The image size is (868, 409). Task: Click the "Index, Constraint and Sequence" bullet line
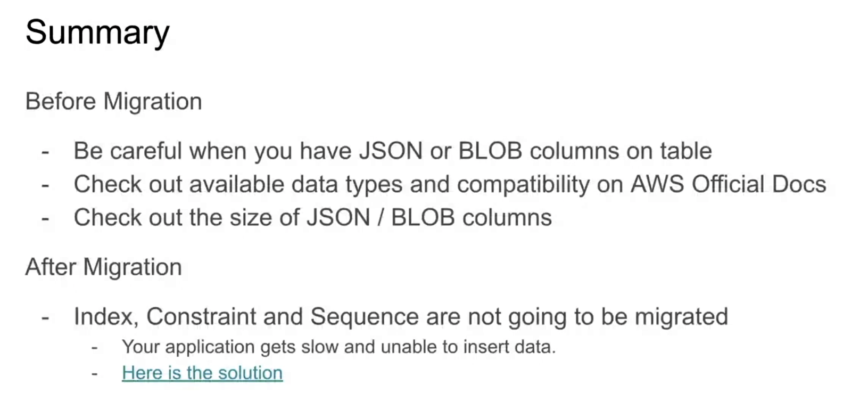[x=401, y=316]
